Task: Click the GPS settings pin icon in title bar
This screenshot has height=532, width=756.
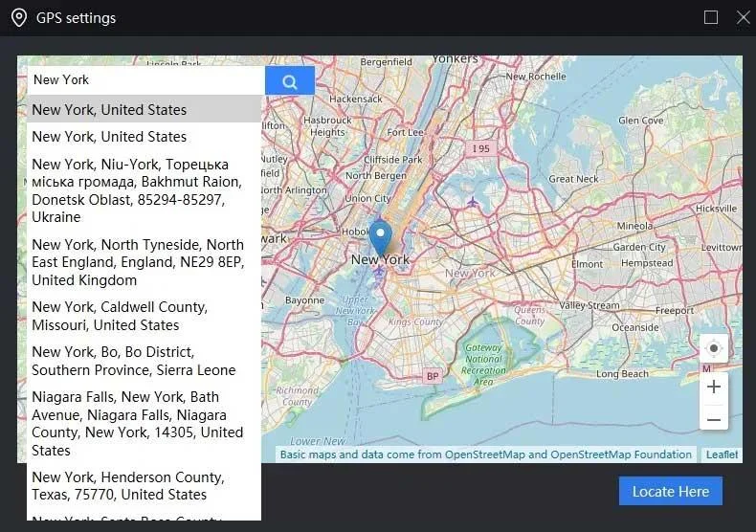Action: (x=18, y=17)
